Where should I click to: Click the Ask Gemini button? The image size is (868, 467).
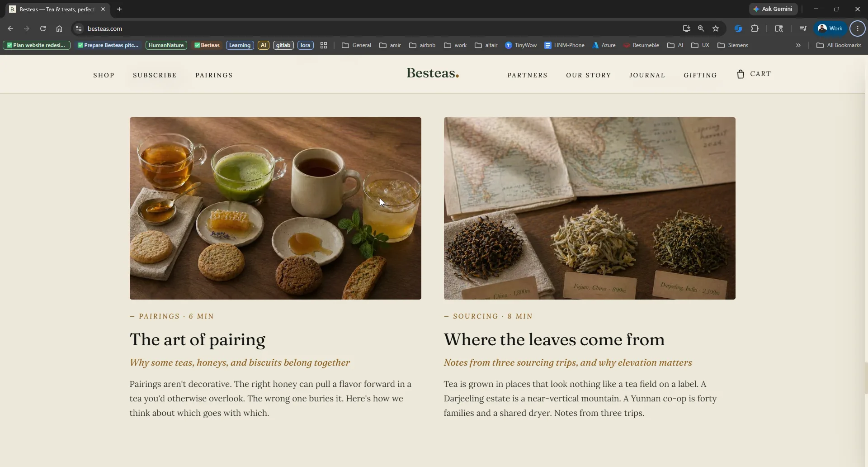pos(773,9)
